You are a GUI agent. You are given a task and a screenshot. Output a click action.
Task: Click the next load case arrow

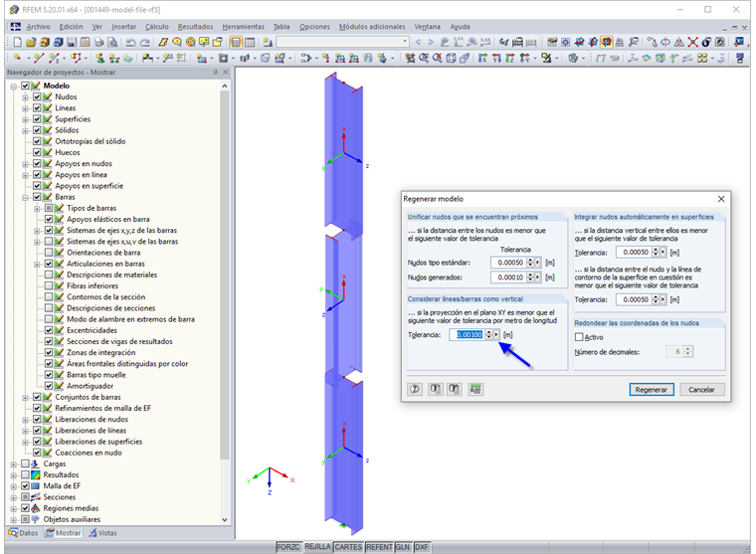pos(431,42)
